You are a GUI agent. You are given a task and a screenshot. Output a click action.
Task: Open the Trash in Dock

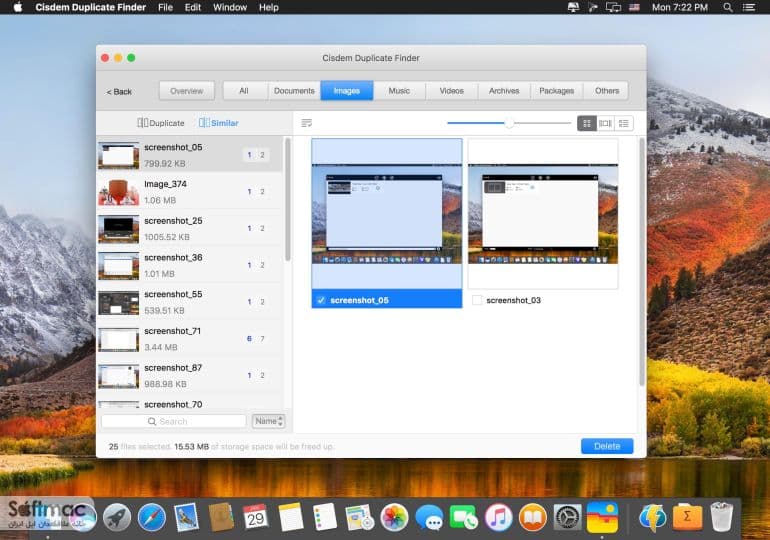click(721, 517)
